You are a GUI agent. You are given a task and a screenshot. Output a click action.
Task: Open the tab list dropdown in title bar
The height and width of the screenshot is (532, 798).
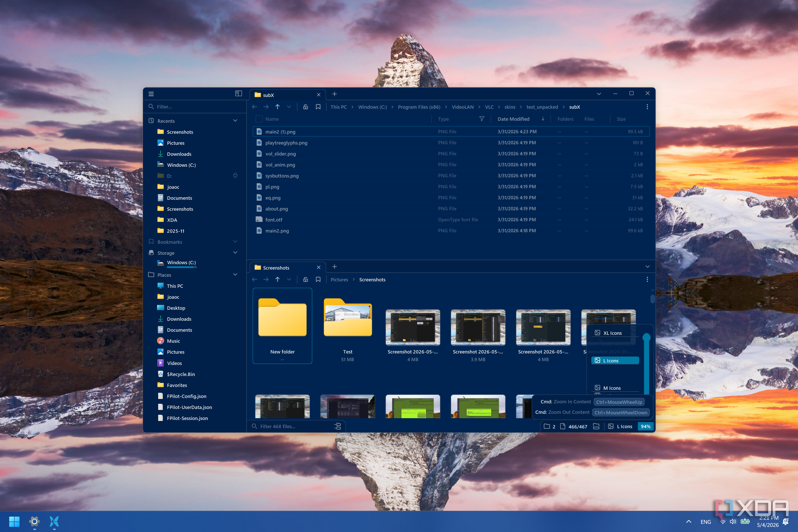[x=599, y=94]
